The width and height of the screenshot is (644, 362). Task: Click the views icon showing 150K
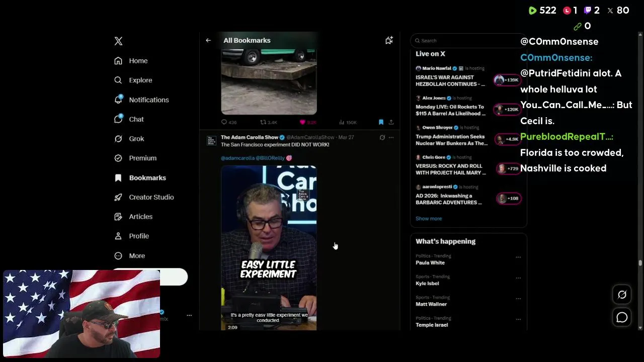[342, 122]
